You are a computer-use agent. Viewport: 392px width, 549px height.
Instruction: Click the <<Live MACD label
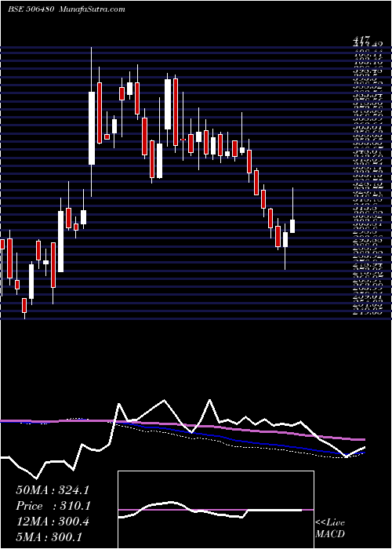coord(330,529)
